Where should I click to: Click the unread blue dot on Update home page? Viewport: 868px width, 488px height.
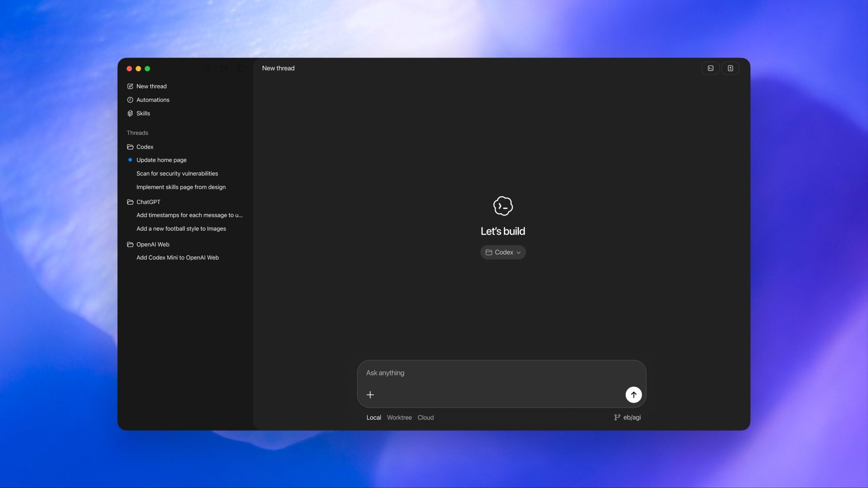[x=131, y=160]
